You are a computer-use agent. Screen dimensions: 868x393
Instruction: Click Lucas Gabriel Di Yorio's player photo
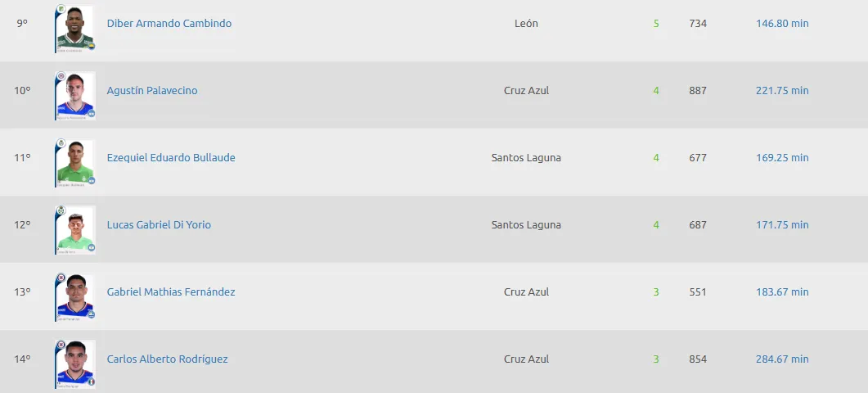pyautogui.click(x=74, y=229)
